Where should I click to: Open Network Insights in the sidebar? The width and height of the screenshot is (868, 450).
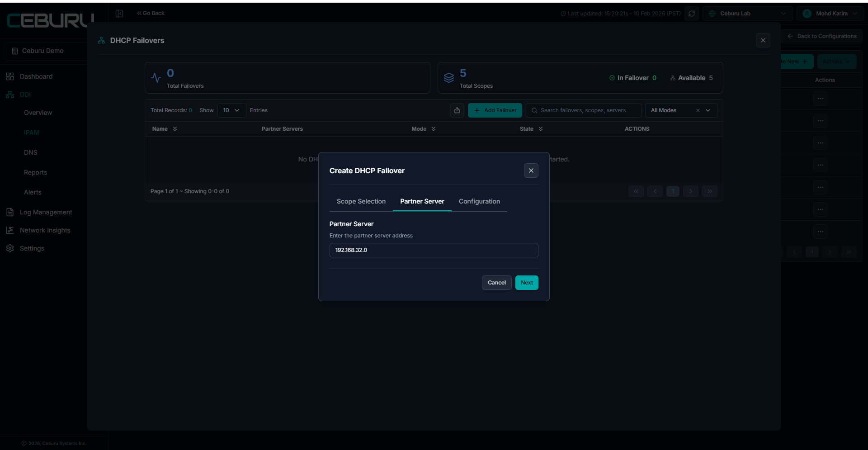click(x=45, y=230)
